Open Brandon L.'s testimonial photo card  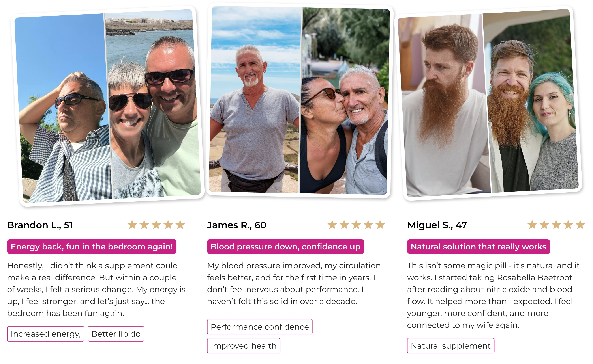(x=108, y=106)
